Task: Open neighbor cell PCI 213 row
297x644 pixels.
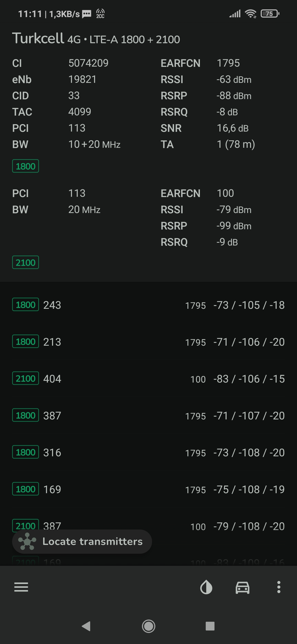Action: (x=148, y=342)
